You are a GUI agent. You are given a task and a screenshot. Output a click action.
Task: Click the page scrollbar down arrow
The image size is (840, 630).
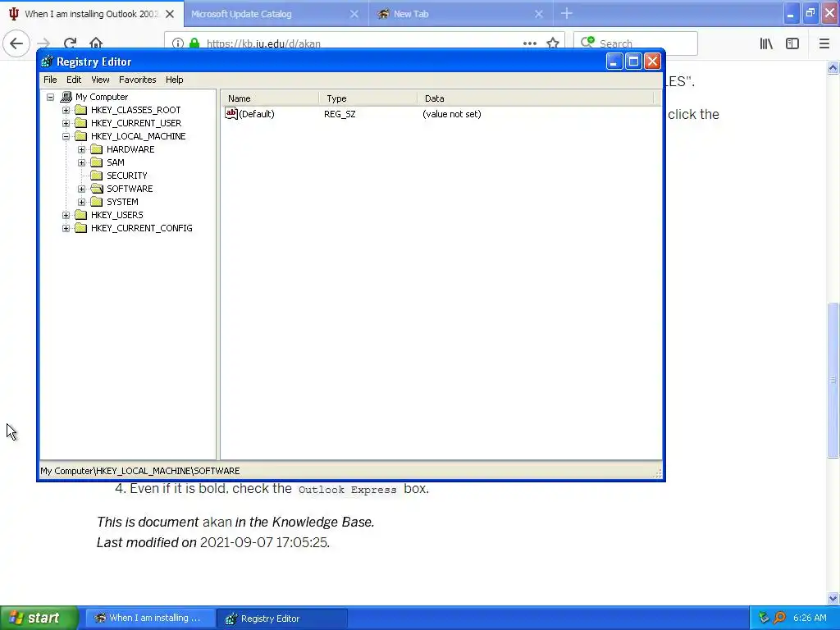coord(833,598)
